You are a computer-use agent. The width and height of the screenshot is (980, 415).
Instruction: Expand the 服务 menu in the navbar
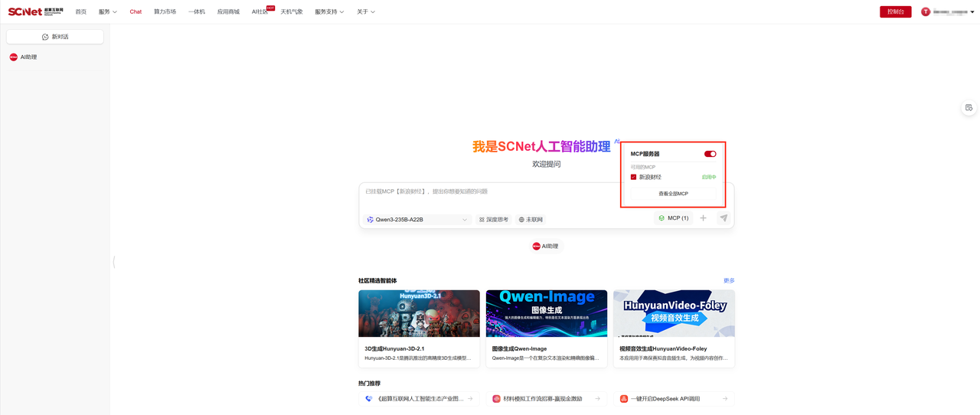(x=107, y=12)
